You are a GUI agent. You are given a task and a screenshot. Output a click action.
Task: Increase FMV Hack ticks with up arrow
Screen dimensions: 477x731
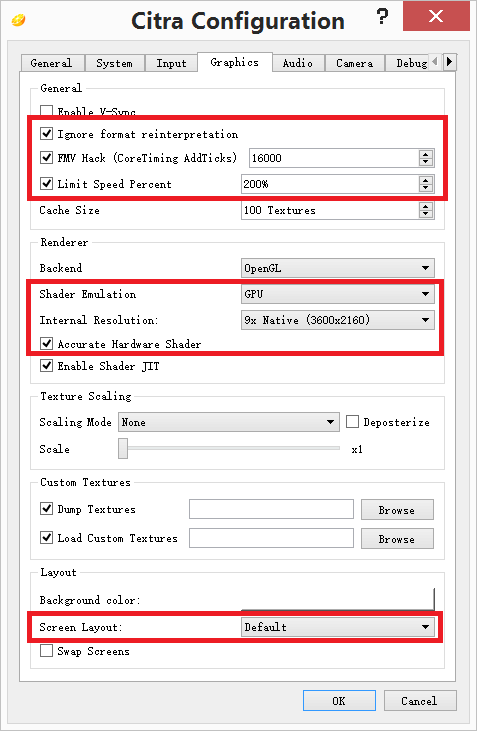426,154
